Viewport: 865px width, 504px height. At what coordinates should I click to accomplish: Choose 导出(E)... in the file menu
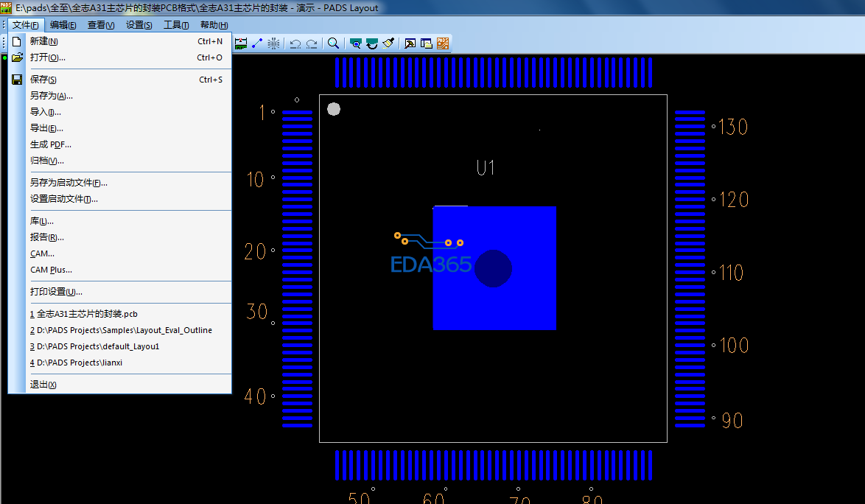point(46,128)
